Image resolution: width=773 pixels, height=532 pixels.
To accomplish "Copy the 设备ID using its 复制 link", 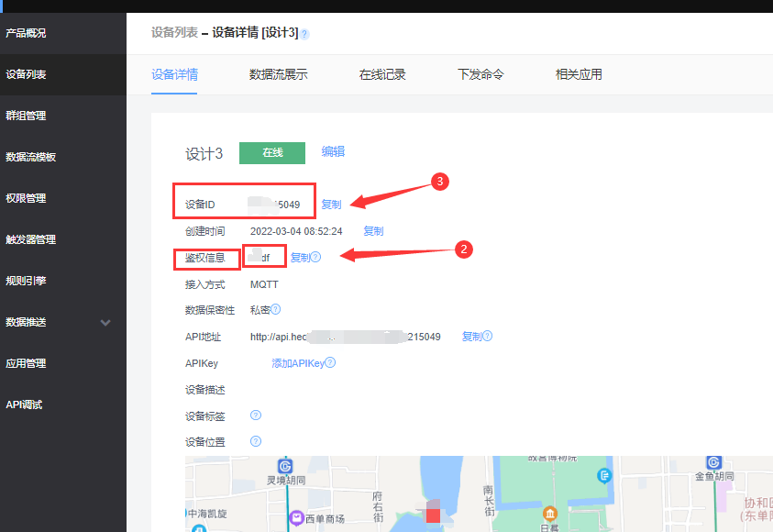I will [x=331, y=204].
